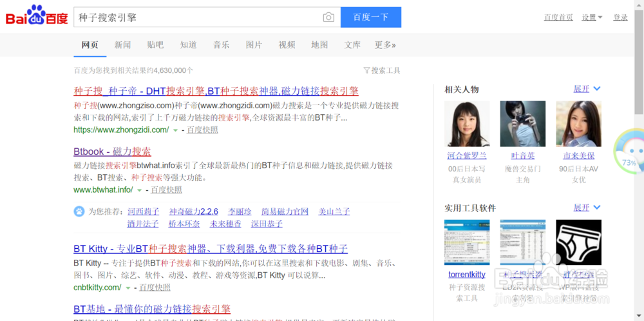Switch to the 地图 tab
This screenshot has height=321, width=644.
tap(319, 45)
